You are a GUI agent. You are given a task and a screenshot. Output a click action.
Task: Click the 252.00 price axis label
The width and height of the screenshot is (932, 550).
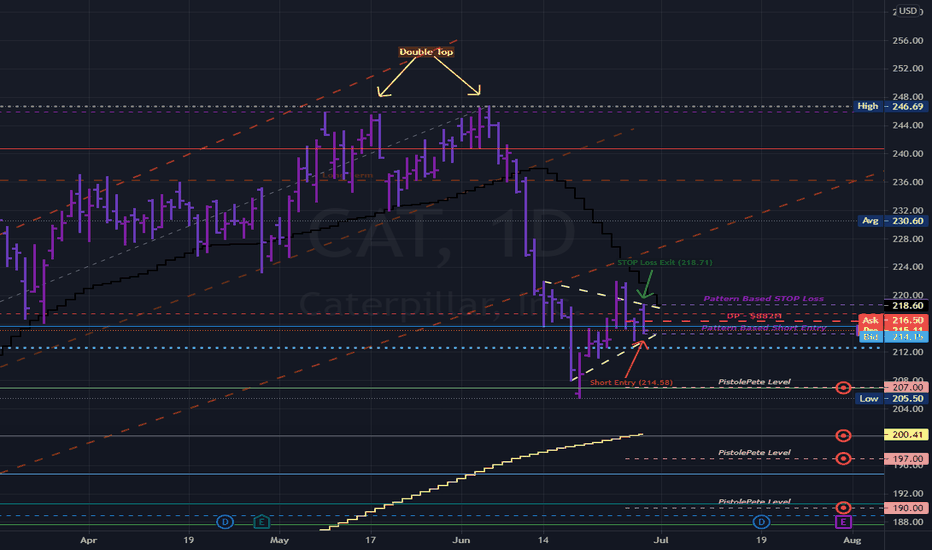(x=908, y=69)
